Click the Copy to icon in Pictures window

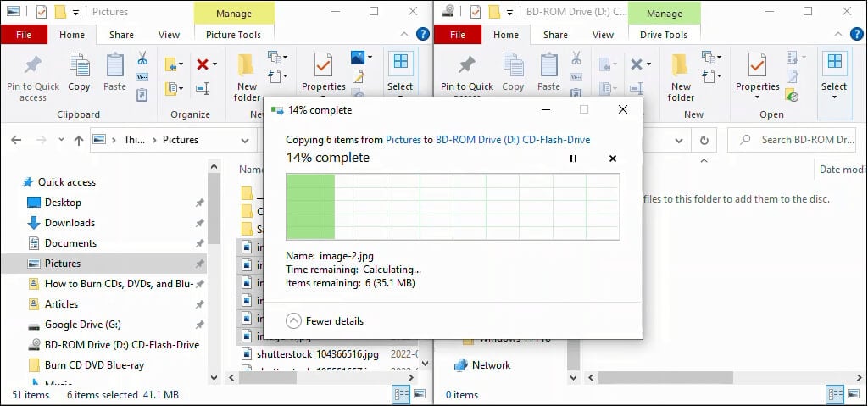pyautogui.click(x=171, y=87)
